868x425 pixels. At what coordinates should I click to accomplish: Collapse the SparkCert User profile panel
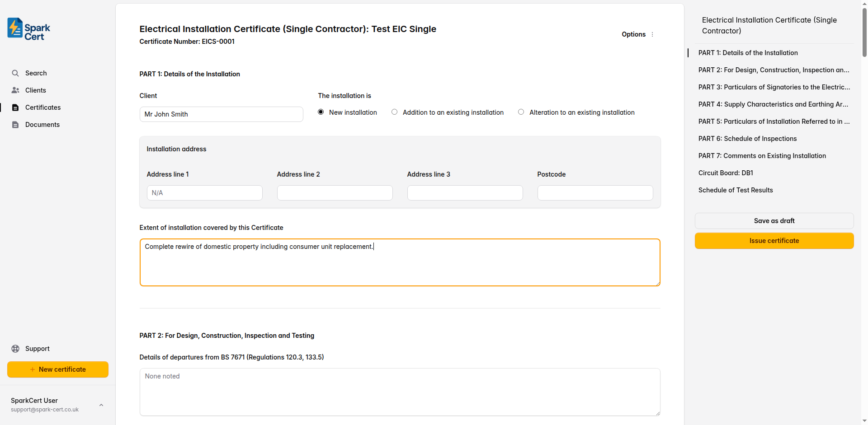coord(101,405)
